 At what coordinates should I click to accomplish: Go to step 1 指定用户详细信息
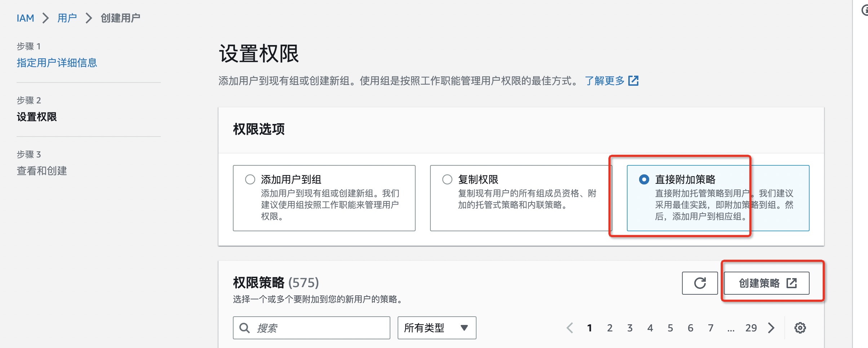click(57, 63)
